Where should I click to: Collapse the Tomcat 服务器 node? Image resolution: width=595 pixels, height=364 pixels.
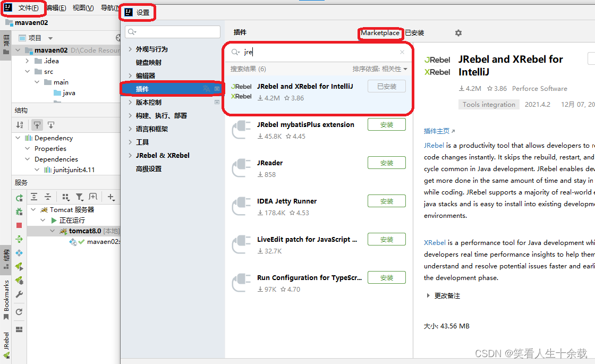(33, 209)
